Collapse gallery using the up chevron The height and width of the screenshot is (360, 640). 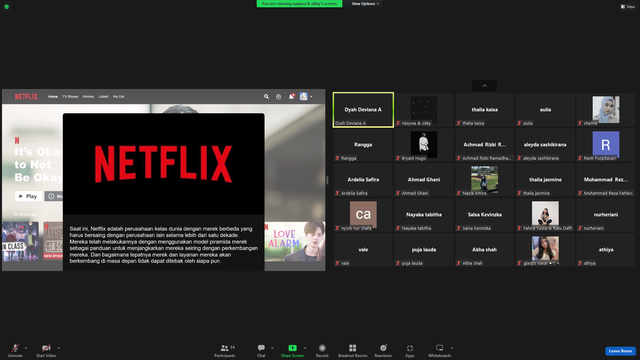click(484, 86)
